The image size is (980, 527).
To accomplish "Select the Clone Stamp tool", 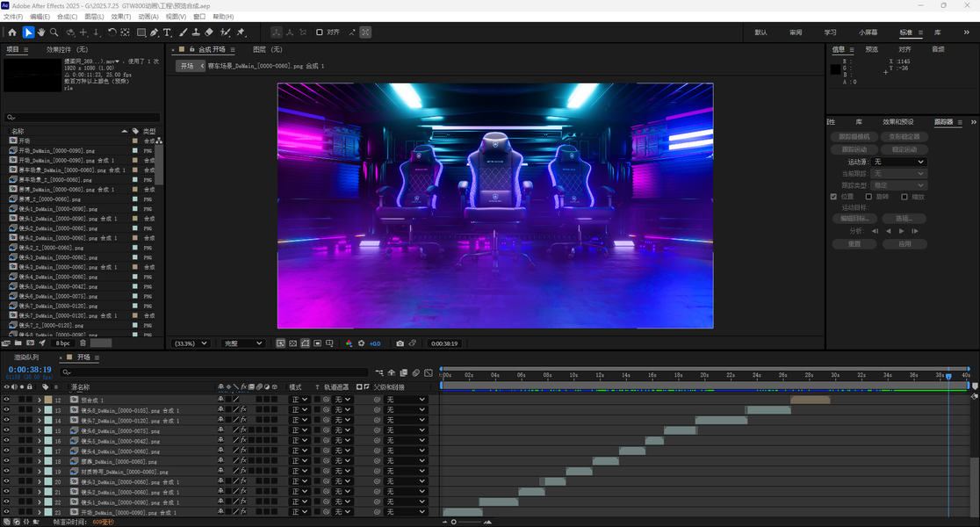I will 196,32.
